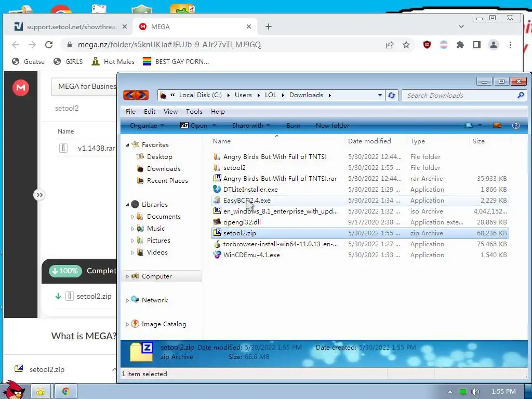The image size is (532, 399).
Task: Click the Explorer back arrow button
Action: coord(129,95)
